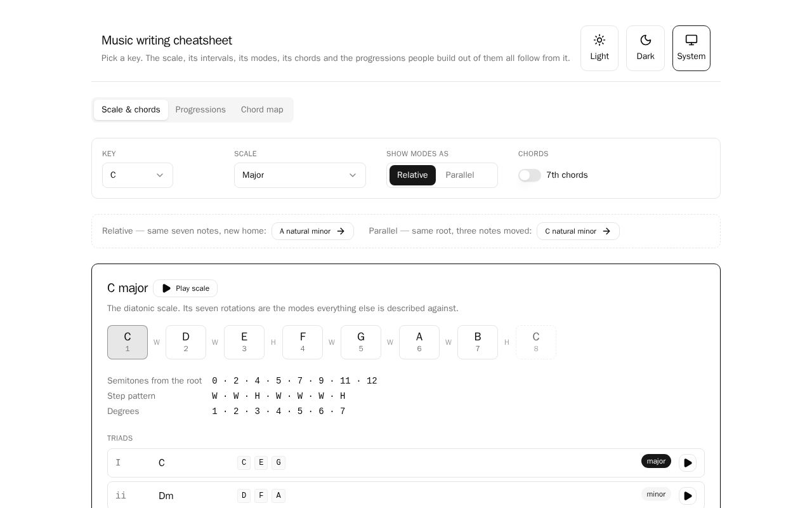Viewport: 812px width, 508px height.
Task: Select scale note D degree 2
Action: pyautogui.click(x=186, y=342)
